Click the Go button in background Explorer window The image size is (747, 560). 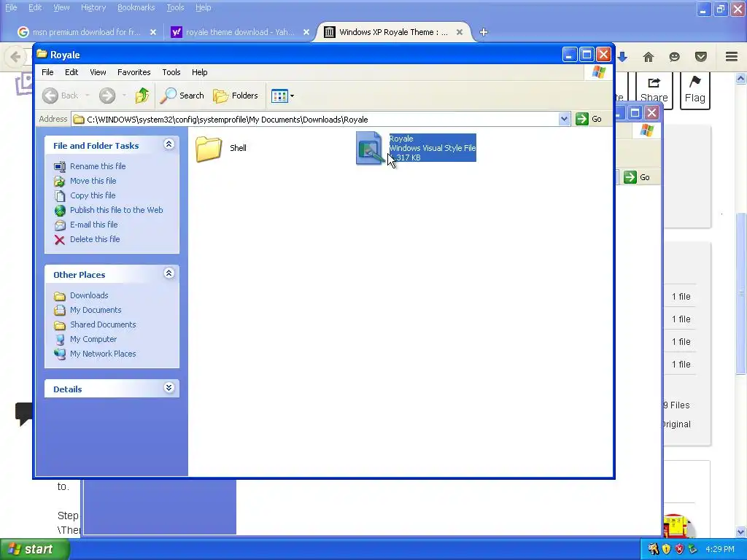pyautogui.click(x=637, y=177)
